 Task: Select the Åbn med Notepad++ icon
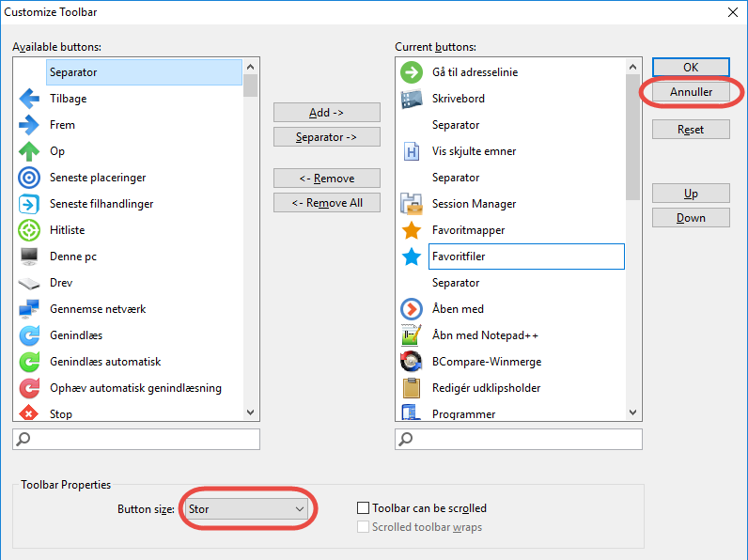click(x=412, y=335)
